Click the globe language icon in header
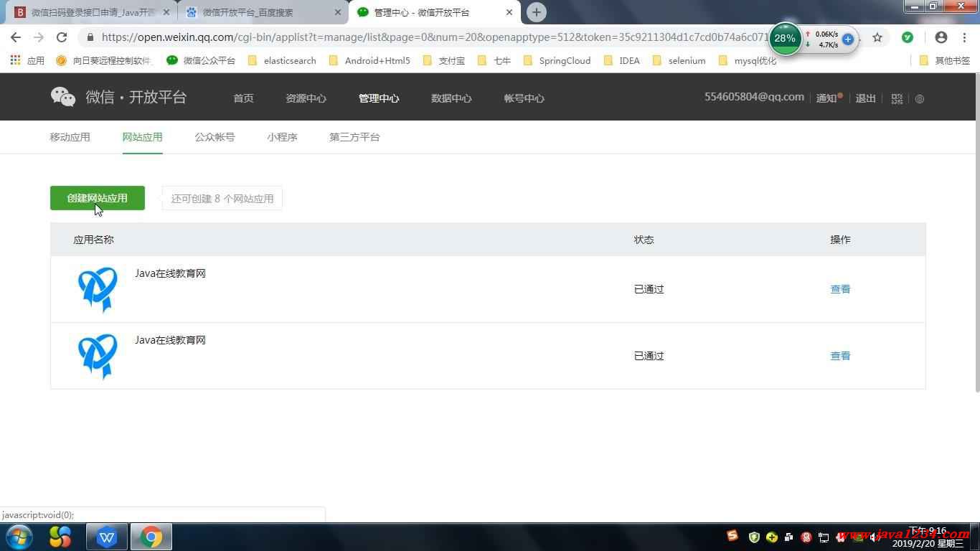 920,99
